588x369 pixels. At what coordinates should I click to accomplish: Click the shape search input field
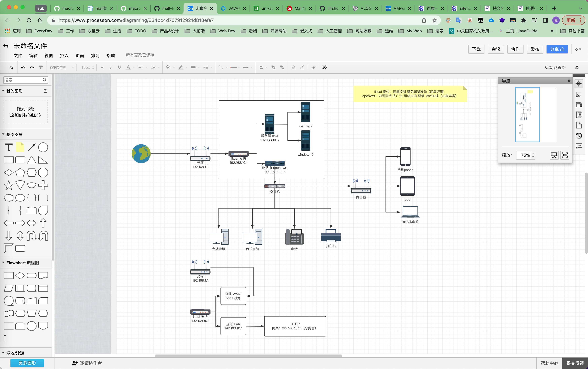[x=23, y=80]
